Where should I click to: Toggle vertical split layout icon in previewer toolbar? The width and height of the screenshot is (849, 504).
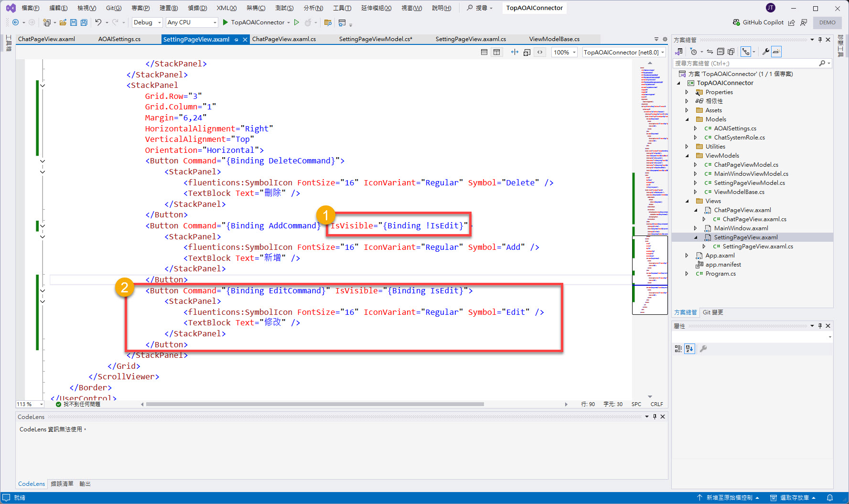tap(497, 52)
